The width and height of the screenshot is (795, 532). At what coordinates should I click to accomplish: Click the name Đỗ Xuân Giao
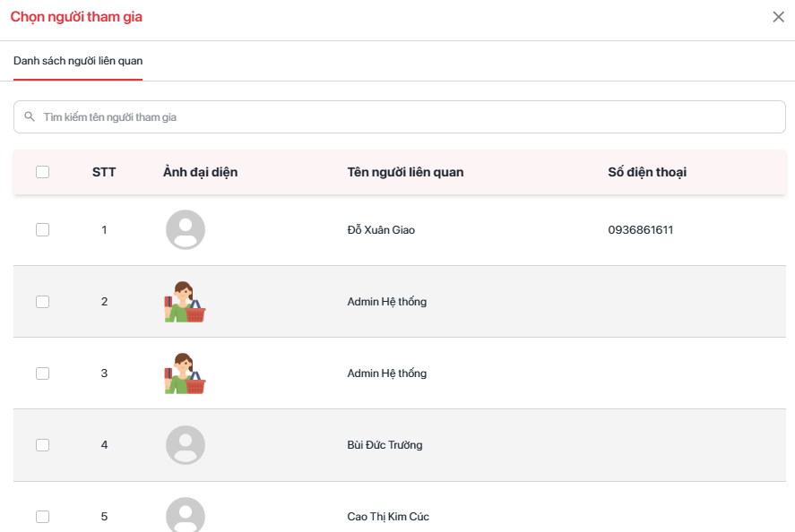coord(381,230)
